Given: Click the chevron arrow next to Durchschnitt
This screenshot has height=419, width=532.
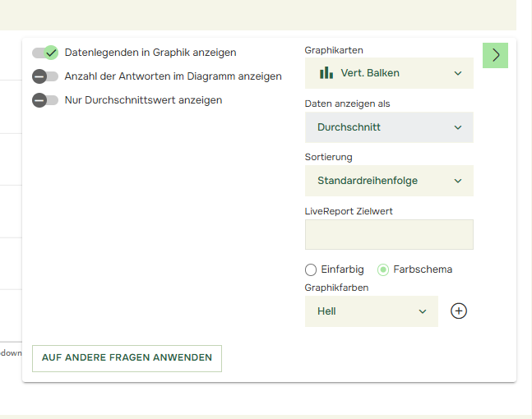Looking at the screenshot, I should [458, 127].
